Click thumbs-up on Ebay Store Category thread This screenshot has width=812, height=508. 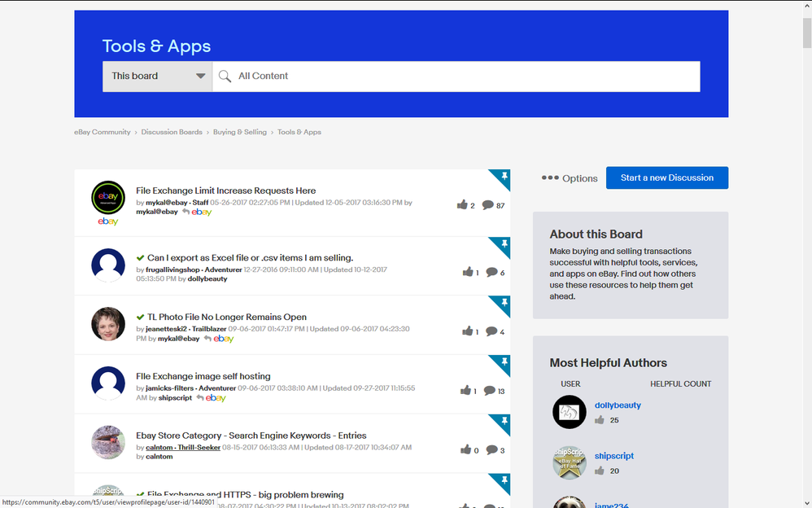(465, 449)
